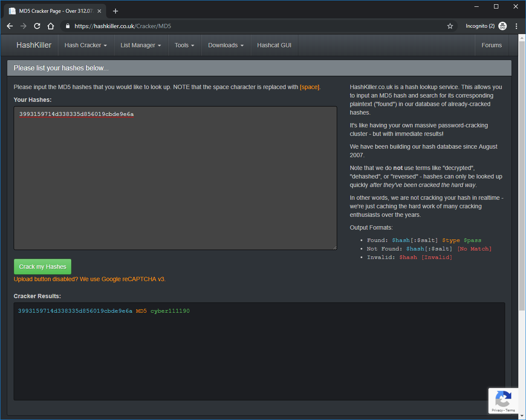Open the Forums menu item

[x=491, y=45]
